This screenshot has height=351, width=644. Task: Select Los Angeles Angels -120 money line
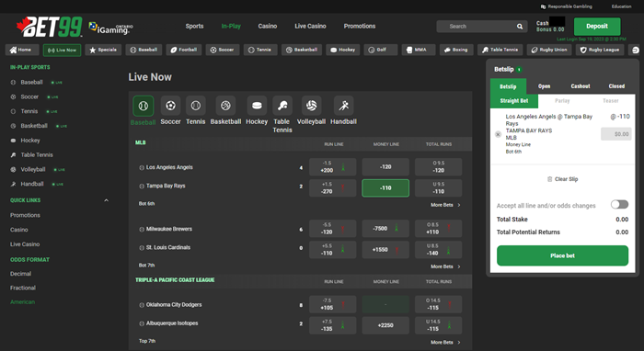(385, 167)
